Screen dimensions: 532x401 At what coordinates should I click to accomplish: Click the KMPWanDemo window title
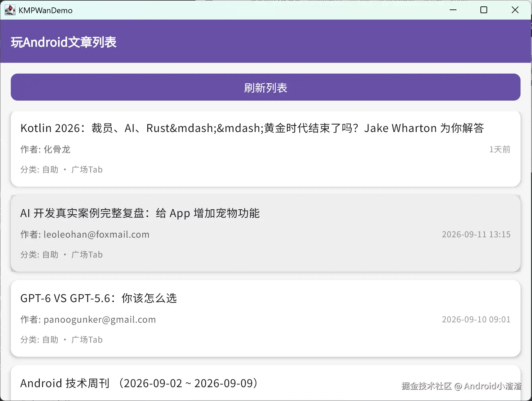(46, 10)
